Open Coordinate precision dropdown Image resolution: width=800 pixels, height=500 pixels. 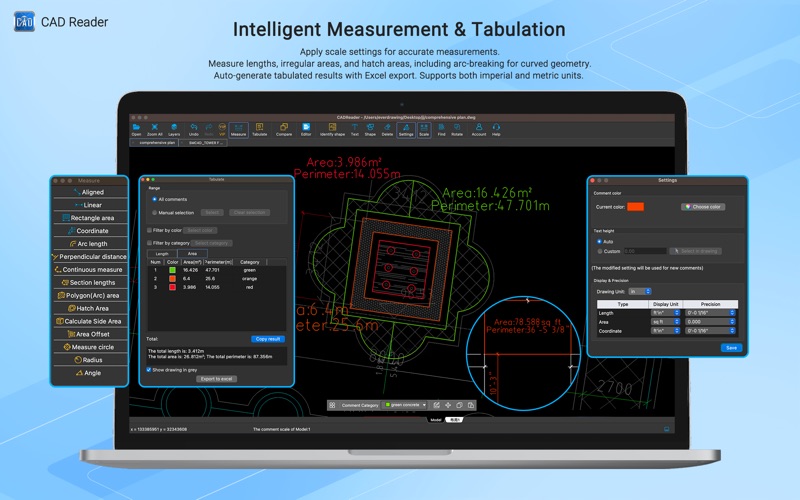711,331
